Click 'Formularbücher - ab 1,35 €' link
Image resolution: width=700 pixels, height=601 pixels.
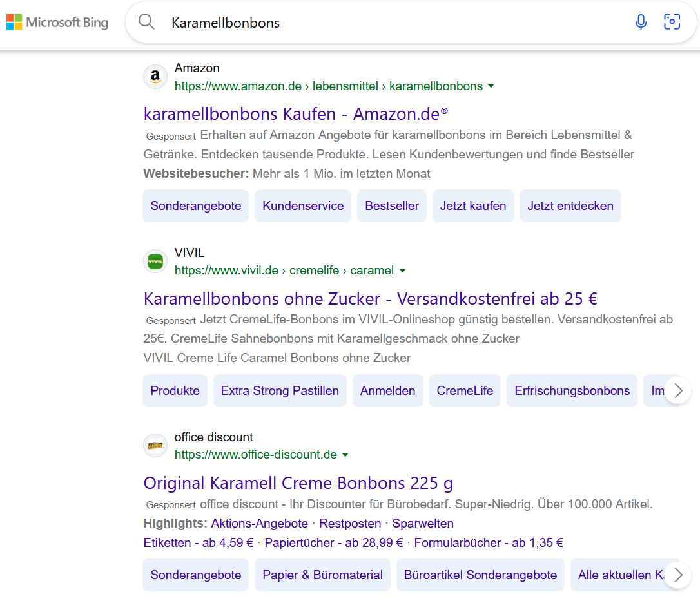[x=489, y=542]
